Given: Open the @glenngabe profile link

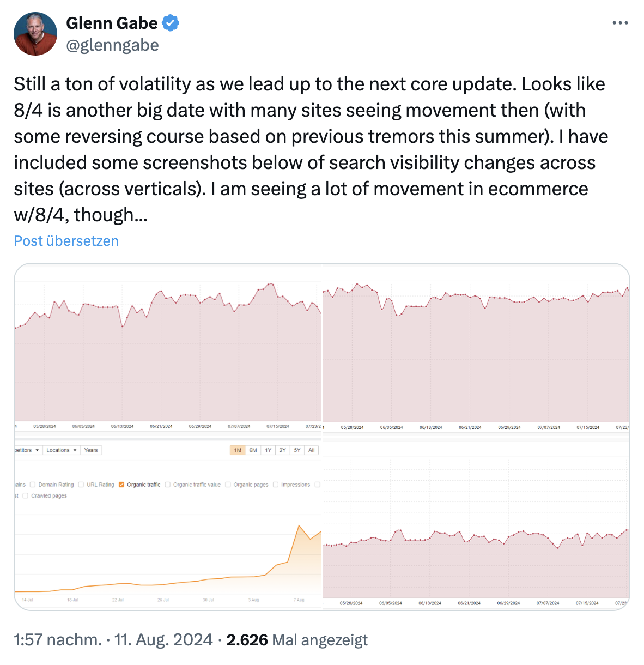Looking at the screenshot, I should point(112,45).
